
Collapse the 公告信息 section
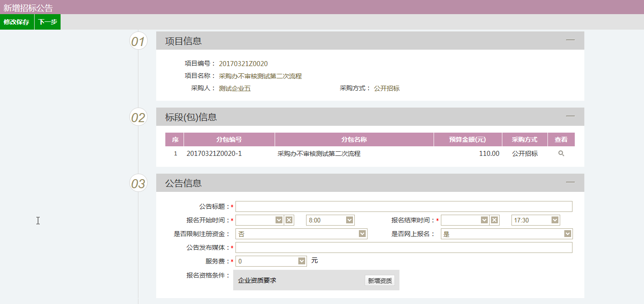click(x=570, y=182)
